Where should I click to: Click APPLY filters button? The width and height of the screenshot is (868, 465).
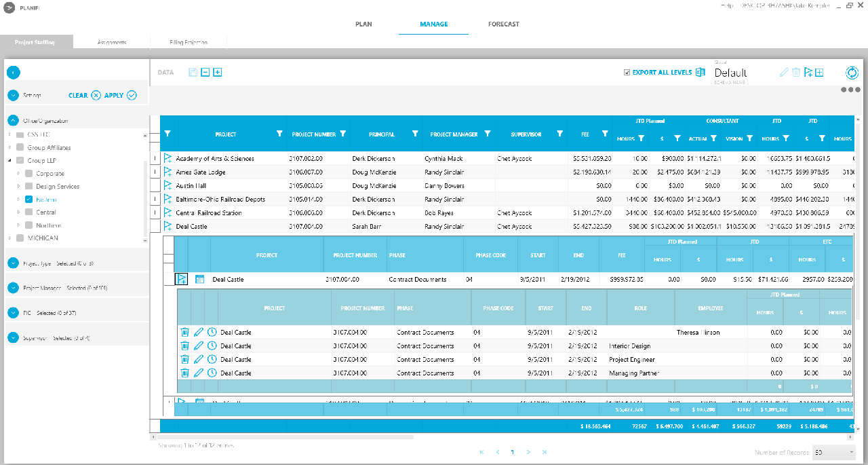coord(120,96)
